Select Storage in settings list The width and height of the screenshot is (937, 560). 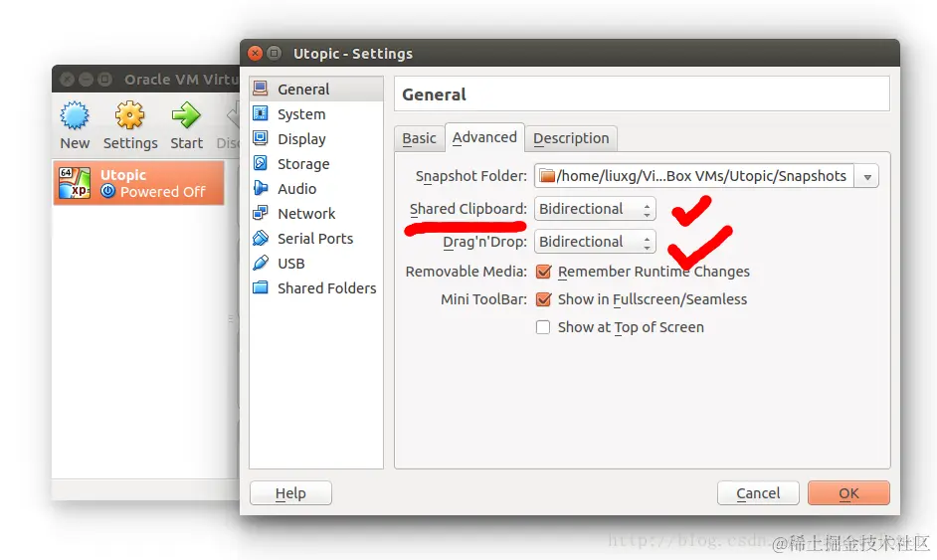coord(316,164)
